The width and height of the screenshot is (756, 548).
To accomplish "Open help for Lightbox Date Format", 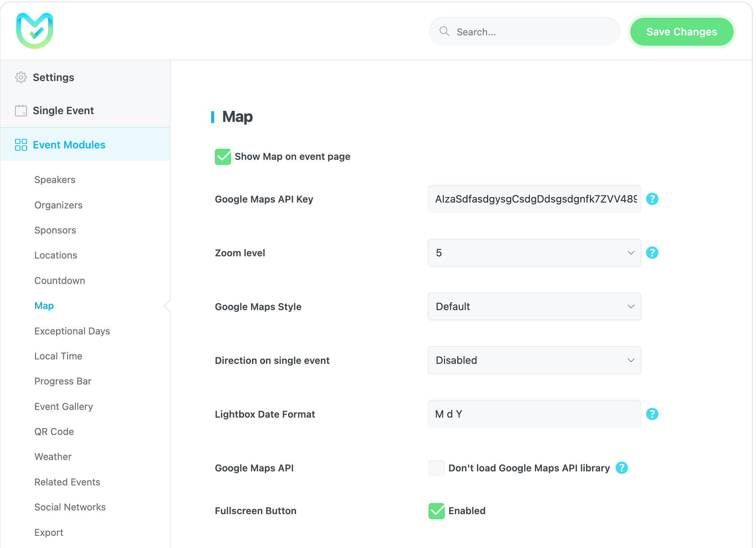I will 652,414.
